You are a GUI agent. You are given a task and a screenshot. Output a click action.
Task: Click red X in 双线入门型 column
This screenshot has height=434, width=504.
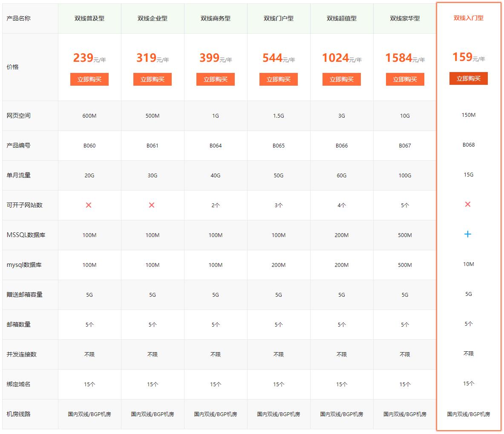click(x=468, y=204)
